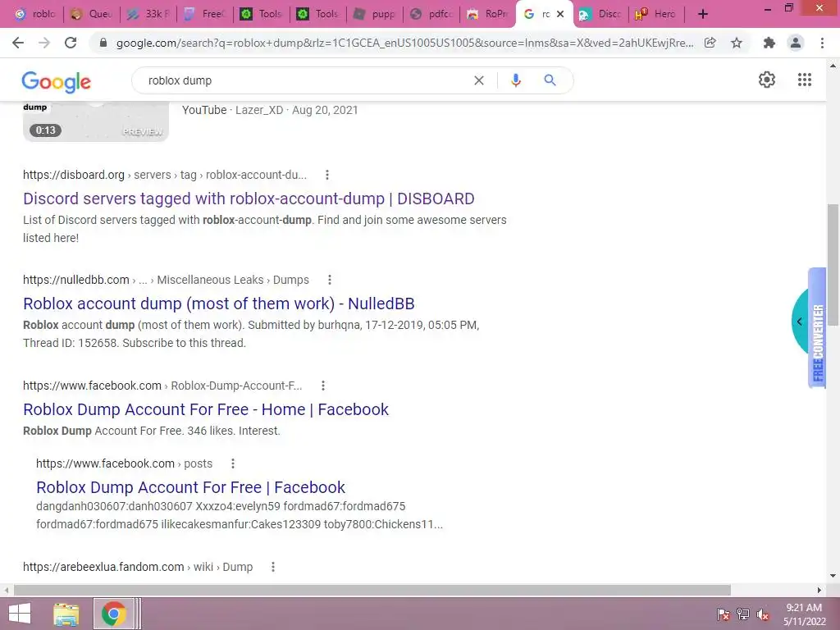The height and width of the screenshot is (630, 840).
Task: Open a new browser tab
Action: (x=703, y=15)
